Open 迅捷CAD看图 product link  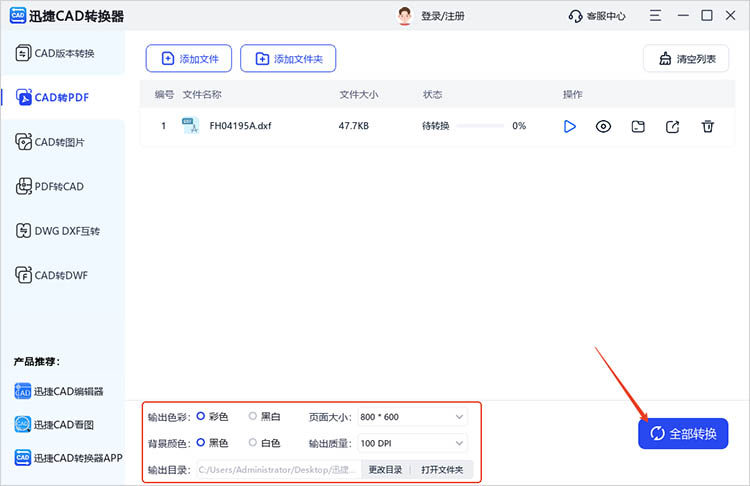coord(54,424)
